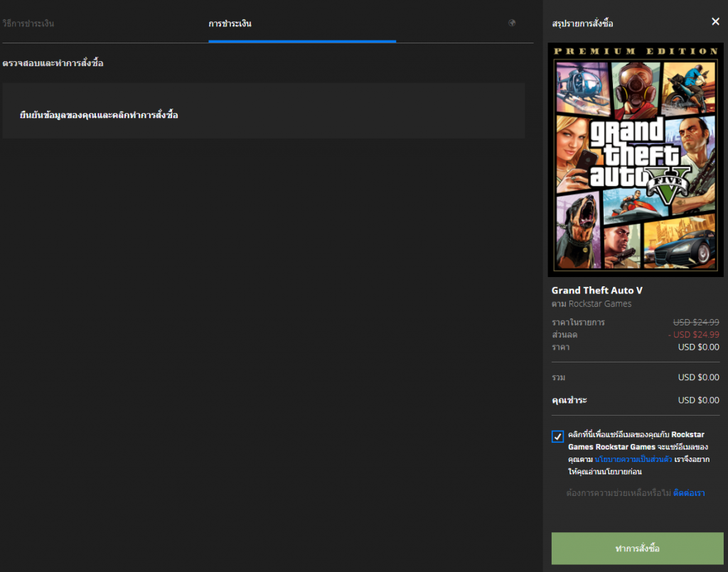Viewport: 728px width, 572px height.
Task: Click the ตรวจสอบและทำการสั่งซื้อ heading
Action: [53, 63]
